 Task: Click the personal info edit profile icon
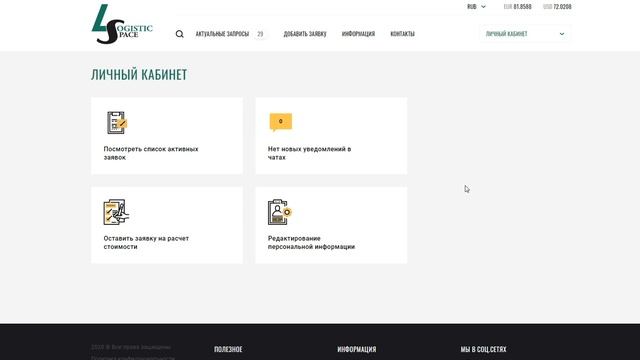[280, 212]
